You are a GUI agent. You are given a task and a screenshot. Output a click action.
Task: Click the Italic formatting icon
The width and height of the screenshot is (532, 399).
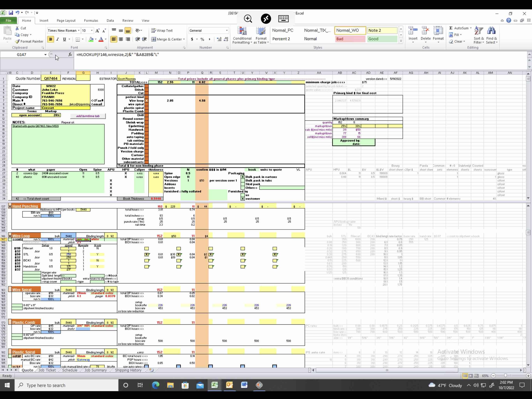point(57,39)
